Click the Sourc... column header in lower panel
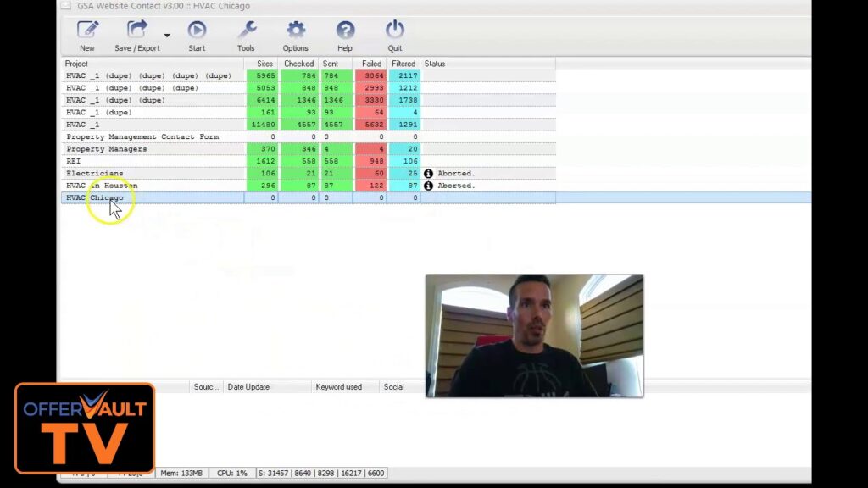The height and width of the screenshot is (488, 868). click(x=206, y=386)
